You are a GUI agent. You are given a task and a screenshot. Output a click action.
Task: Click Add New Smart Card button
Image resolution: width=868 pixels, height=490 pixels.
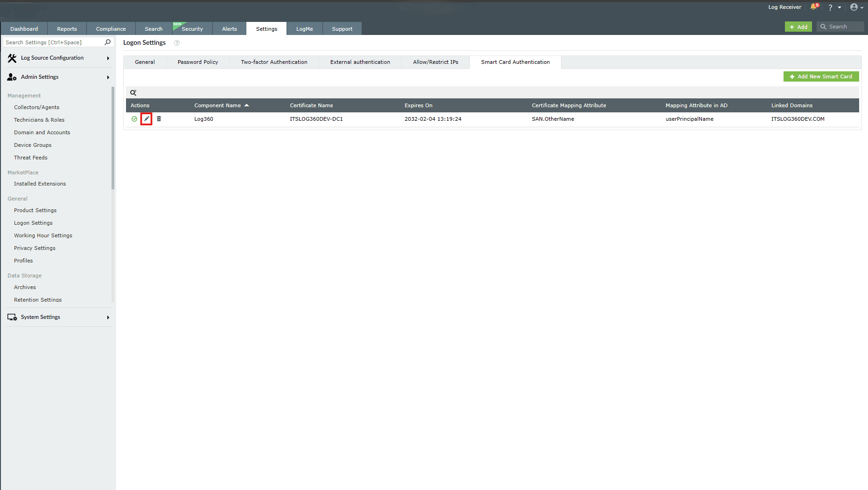(821, 76)
